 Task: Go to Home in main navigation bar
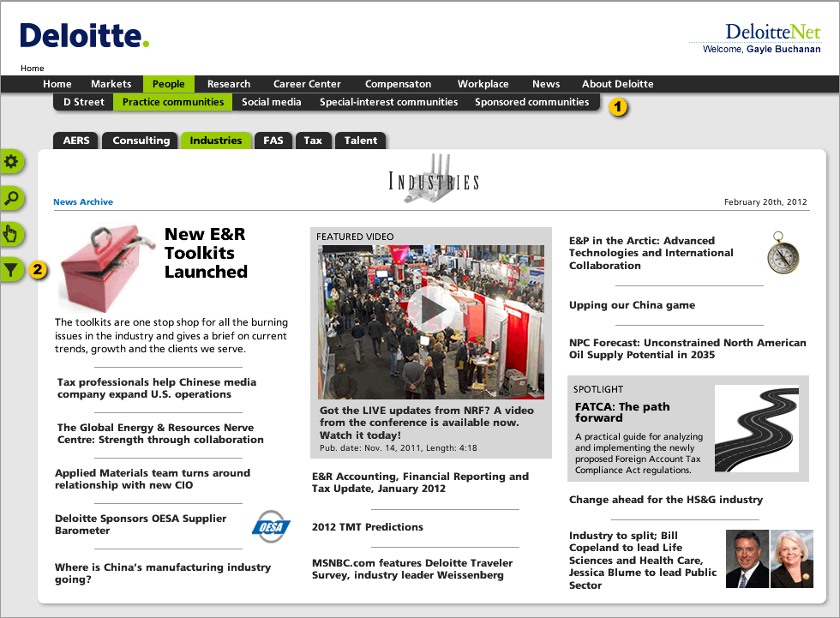57,84
